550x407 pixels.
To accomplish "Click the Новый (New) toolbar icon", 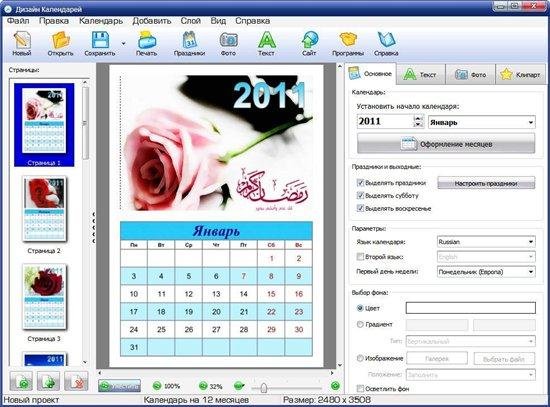I will (22, 43).
